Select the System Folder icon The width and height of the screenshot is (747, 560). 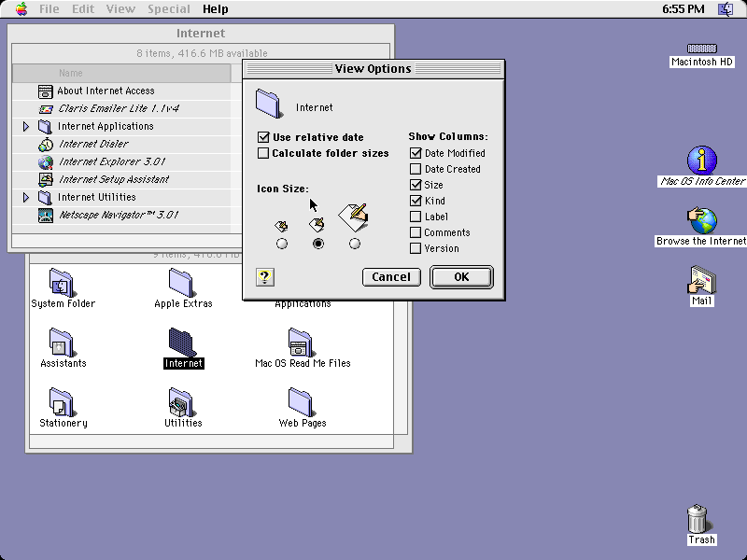pos(62,283)
